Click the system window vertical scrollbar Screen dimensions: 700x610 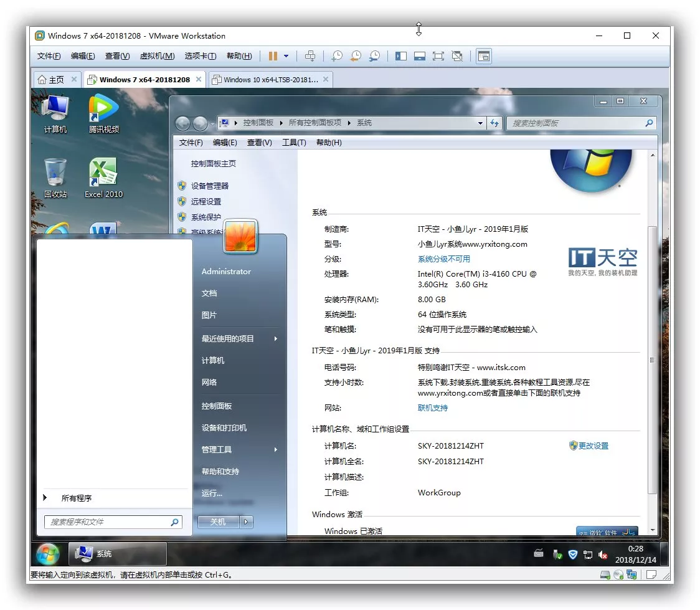pos(652,360)
